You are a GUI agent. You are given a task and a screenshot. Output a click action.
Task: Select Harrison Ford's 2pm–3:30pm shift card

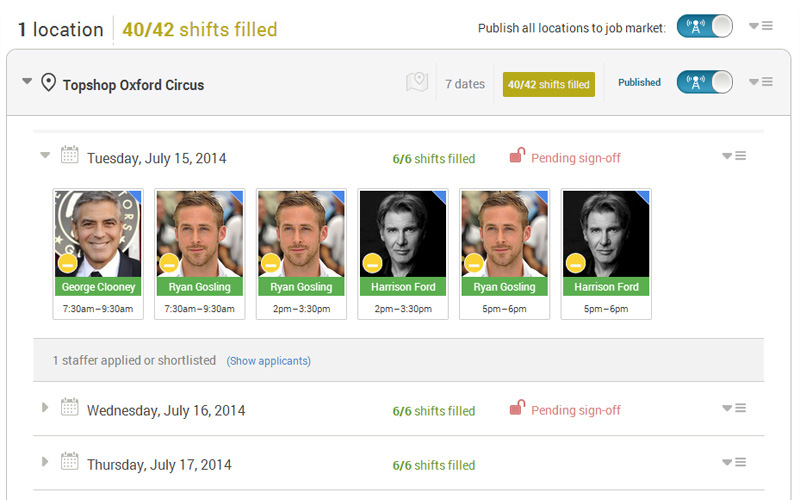click(x=403, y=254)
